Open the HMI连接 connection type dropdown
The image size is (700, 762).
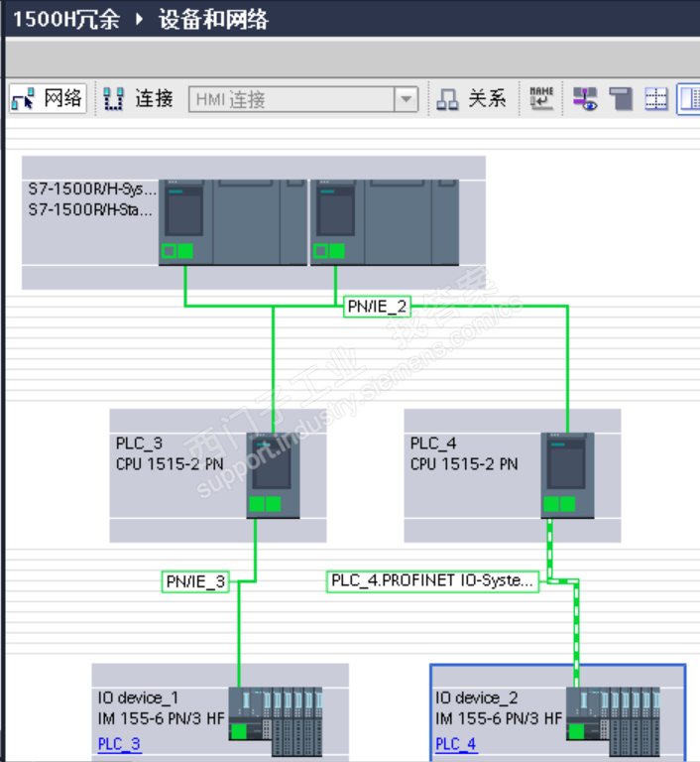pos(407,99)
